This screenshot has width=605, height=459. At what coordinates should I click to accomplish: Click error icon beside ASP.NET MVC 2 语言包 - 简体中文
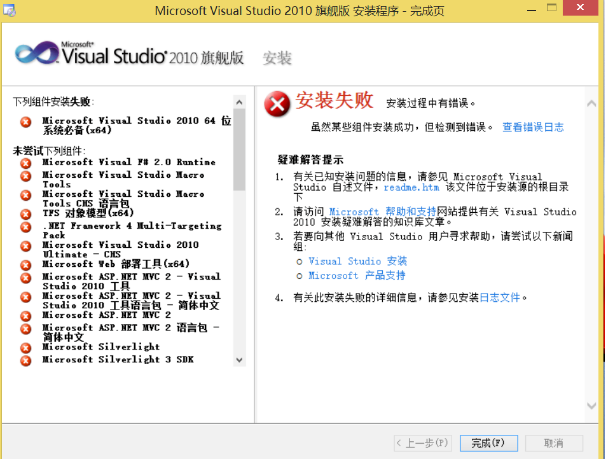(x=26, y=329)
